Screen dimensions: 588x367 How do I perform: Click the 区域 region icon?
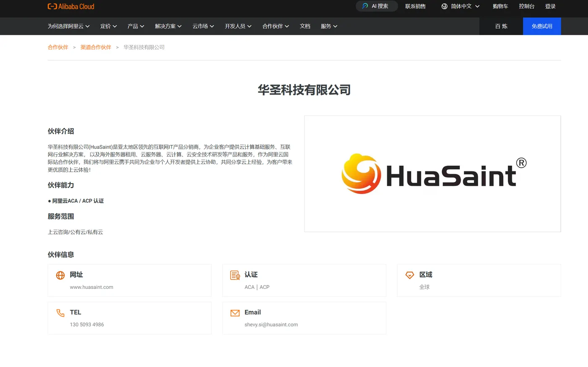point(410,275)
